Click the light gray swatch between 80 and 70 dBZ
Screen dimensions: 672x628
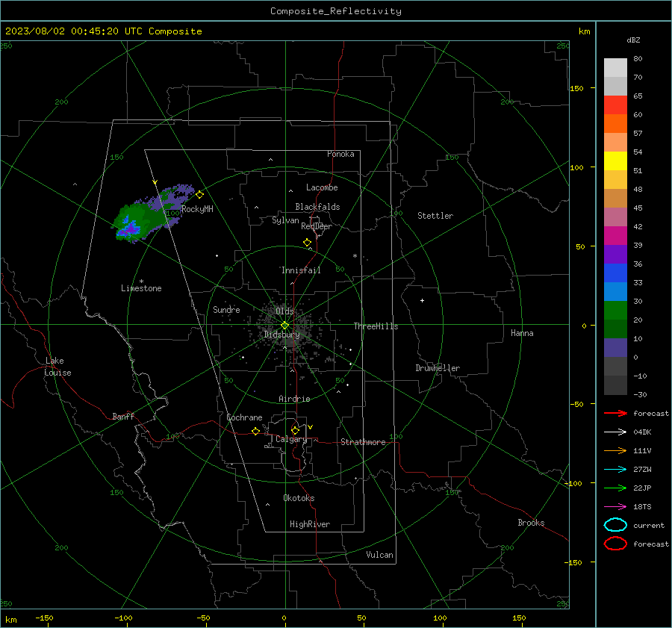coord(615,68)
